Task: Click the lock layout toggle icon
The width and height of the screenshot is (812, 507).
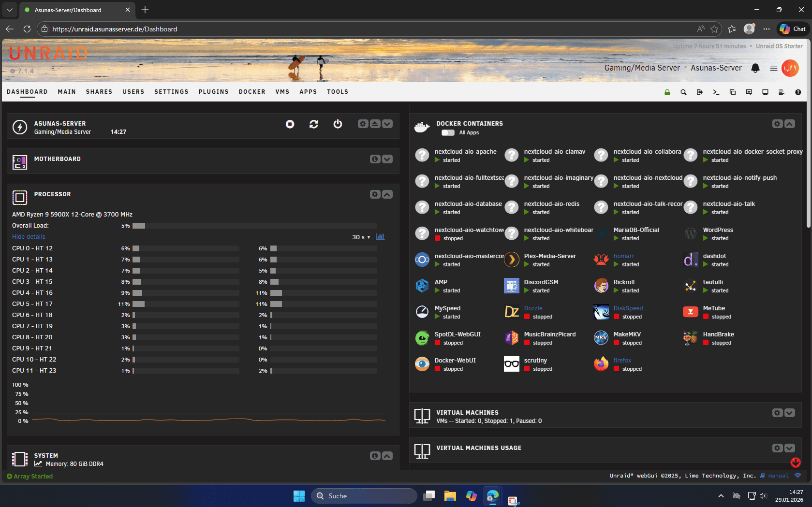Action: click(667, 92)
